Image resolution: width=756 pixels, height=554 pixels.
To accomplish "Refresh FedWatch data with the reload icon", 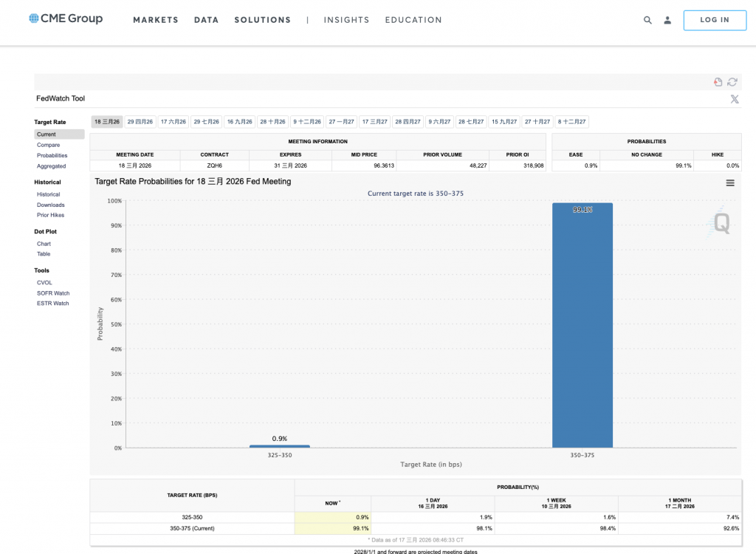I will click(732, 82).
